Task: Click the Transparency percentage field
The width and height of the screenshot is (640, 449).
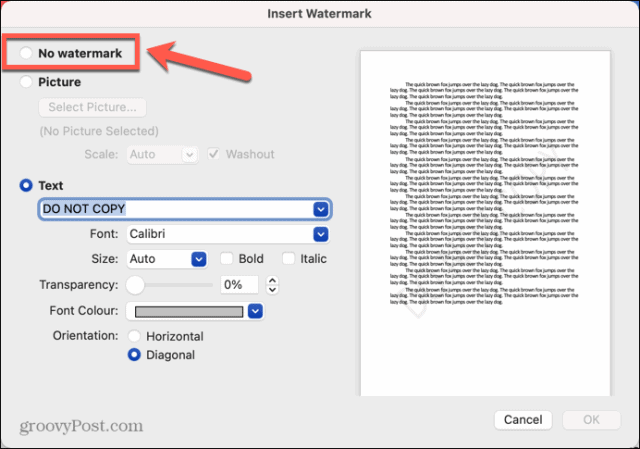Action: coord(239,285)
